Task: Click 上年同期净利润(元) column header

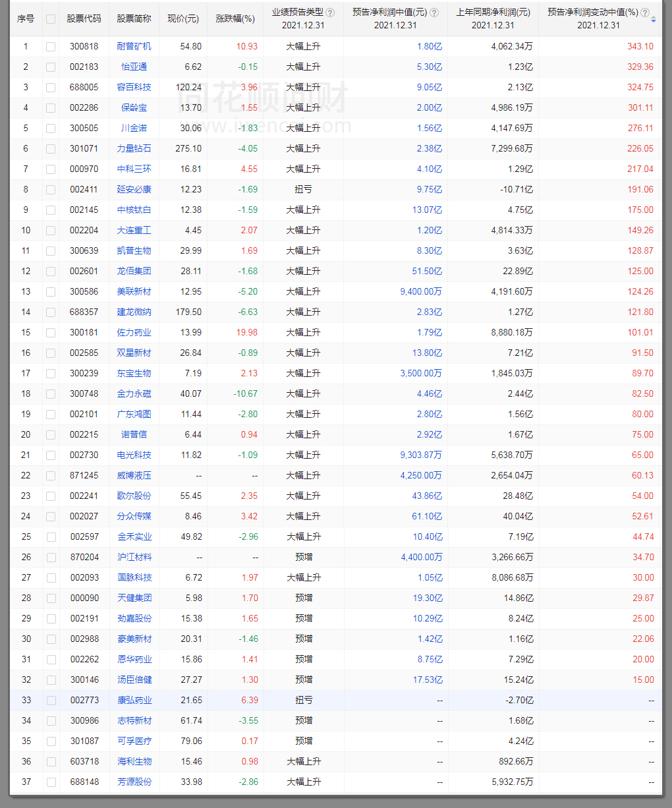Action: tap(493, 13)
